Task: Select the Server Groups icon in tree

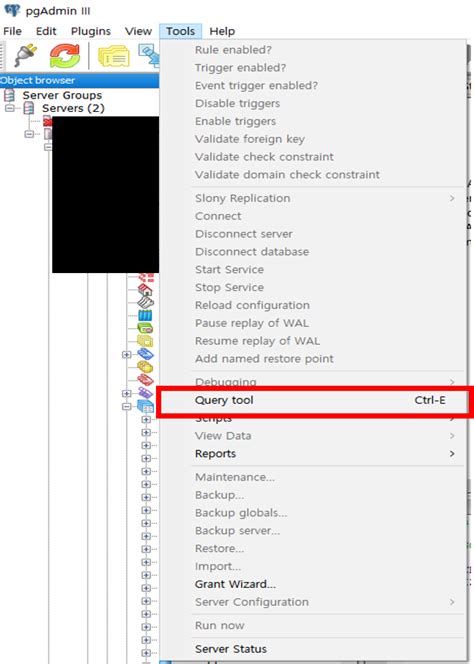Action: click(x=9, y=95)
